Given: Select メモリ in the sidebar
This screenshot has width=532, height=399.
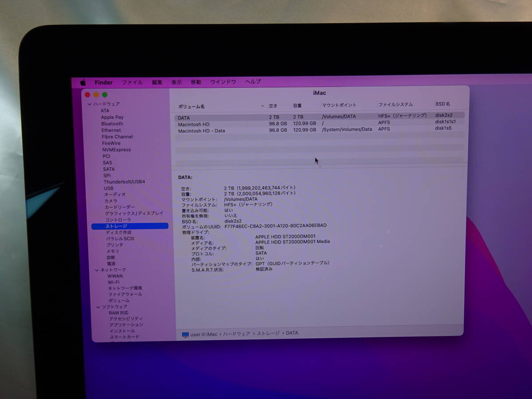Looking at the screenshot, I should 113,251.
